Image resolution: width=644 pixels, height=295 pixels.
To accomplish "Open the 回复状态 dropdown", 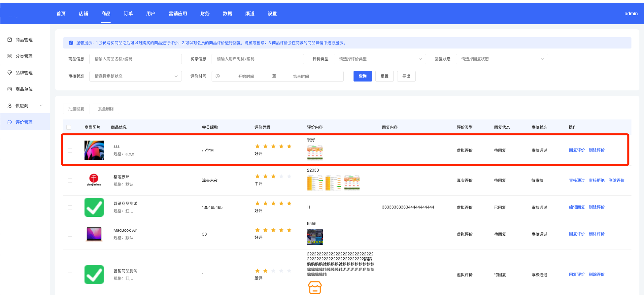I will 502,59.
